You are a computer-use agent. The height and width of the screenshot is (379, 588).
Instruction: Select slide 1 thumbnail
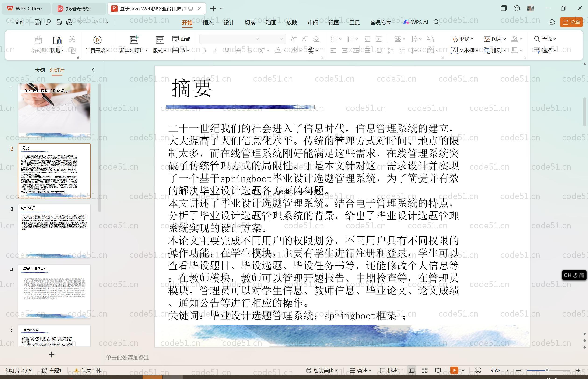click(x=54, y=110)
